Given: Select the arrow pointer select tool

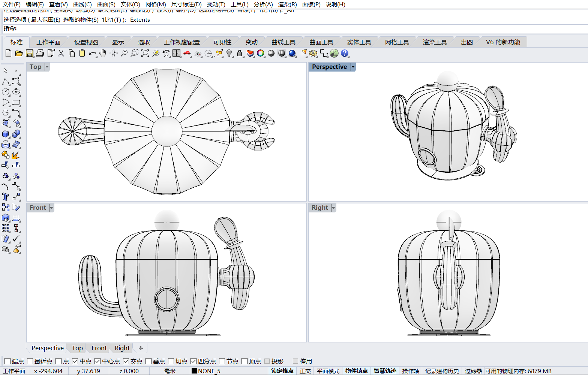Looking at the screenshot, I should tap(6, 70).
